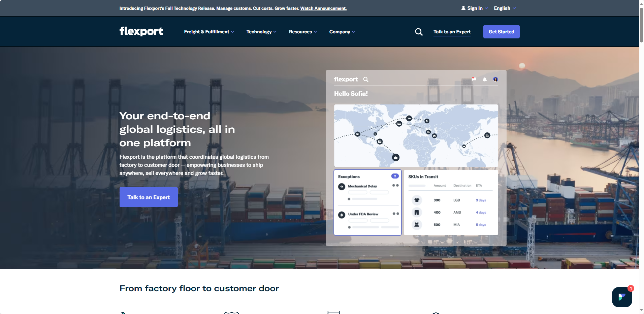Image resolution: width=644 pixels, height=314 pixels.
Task: Open the Mechanical Delay arrow icon under Exceptions
Action: (342, 186)
